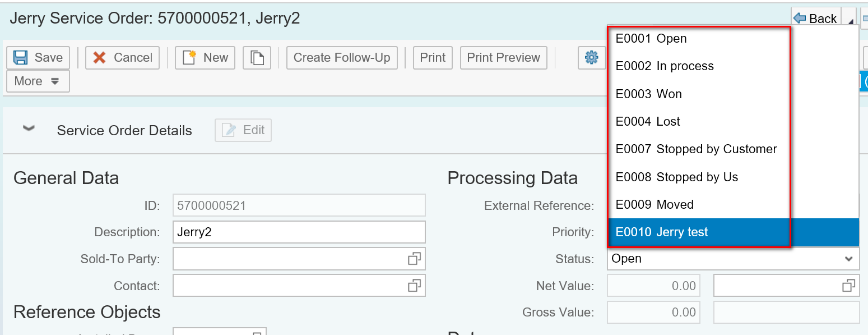Click the Reference Objects heading
Screen dimensions: 868x335
point(87,312)
